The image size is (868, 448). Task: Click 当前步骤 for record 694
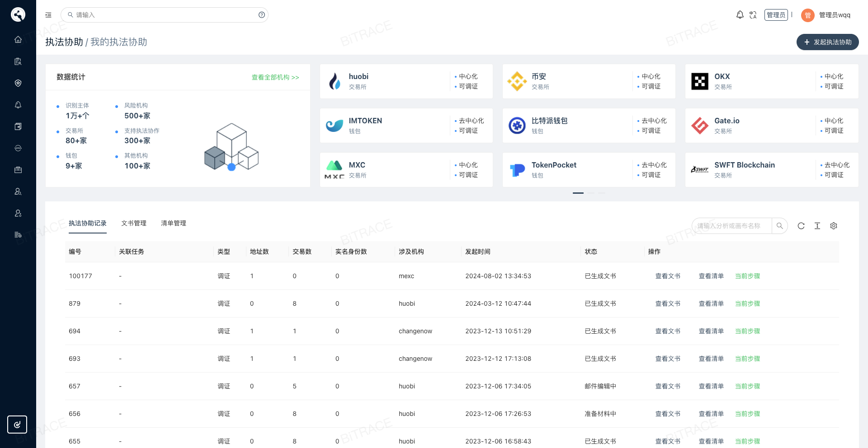[747, 331]
